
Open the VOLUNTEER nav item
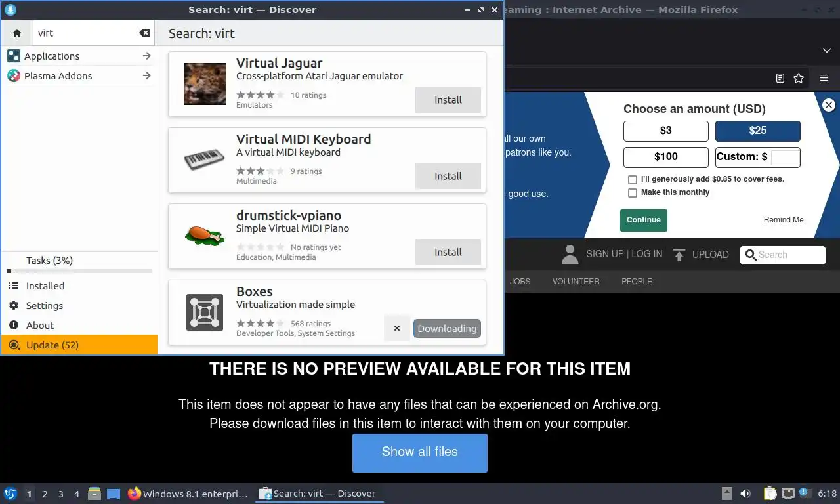pos(576,281)
